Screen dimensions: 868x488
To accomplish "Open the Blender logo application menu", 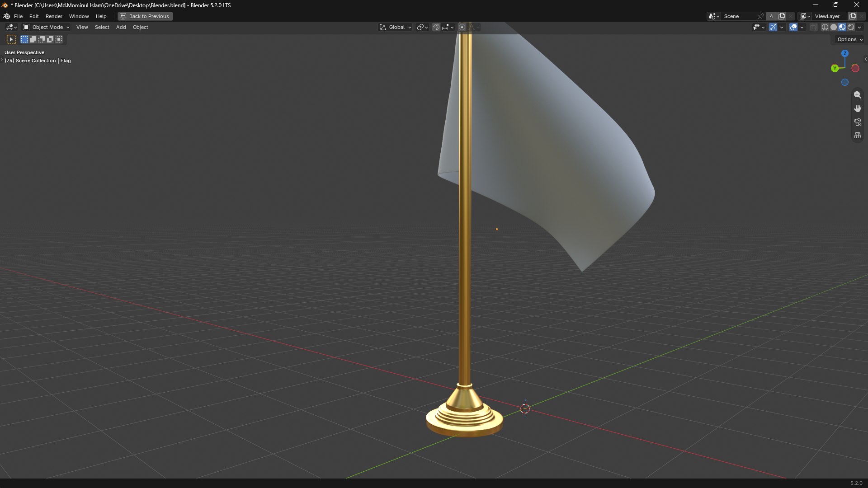I will (x=7, y=16).
